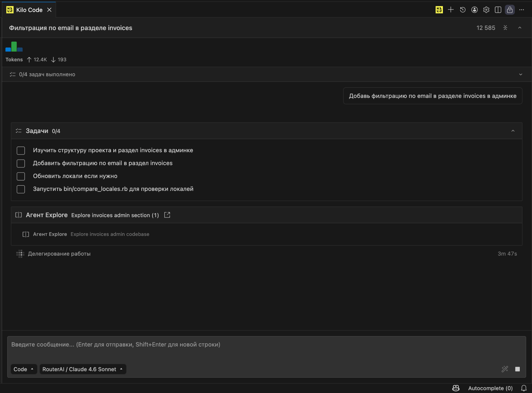Open RouterAI / Claude 4.6 Sonnet model dropdown

tap(83, 369)
